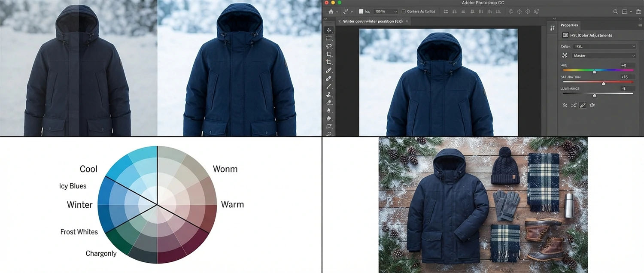644x273 pixels.
Task: Expand the arrow next to Home icon
Action: 337,12
